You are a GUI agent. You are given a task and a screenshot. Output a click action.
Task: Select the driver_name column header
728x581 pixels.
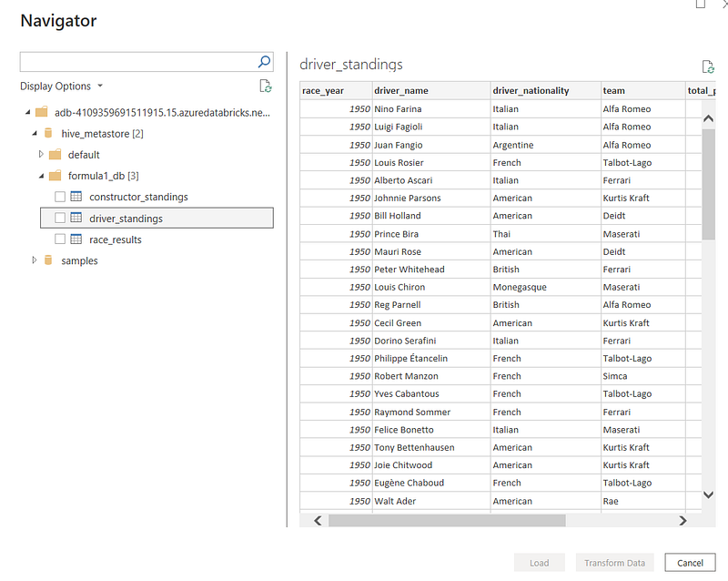(431, 91)
